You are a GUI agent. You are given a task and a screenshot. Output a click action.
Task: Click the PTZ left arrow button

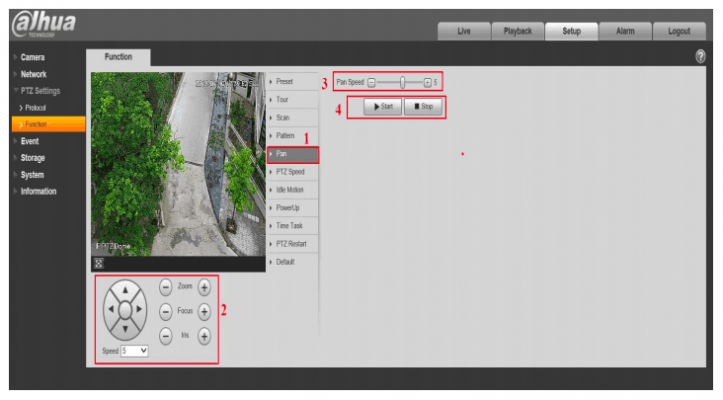click(x=108, y=310)
